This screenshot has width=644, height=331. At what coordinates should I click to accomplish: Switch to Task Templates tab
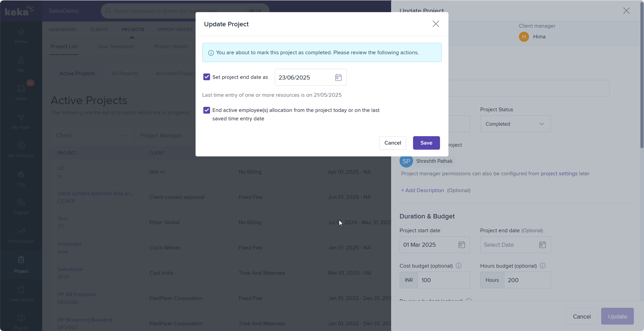point(115,47)
